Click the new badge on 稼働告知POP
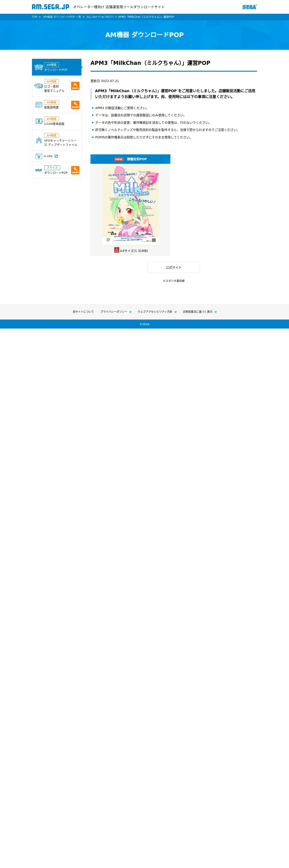The width and height of the screenshot is (289, 868). (119, 159)
